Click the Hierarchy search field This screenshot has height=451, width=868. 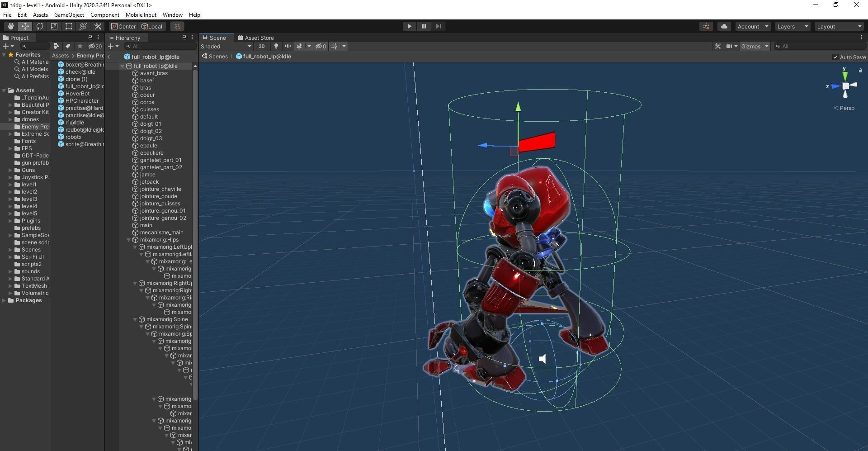[x=159, y=46]
